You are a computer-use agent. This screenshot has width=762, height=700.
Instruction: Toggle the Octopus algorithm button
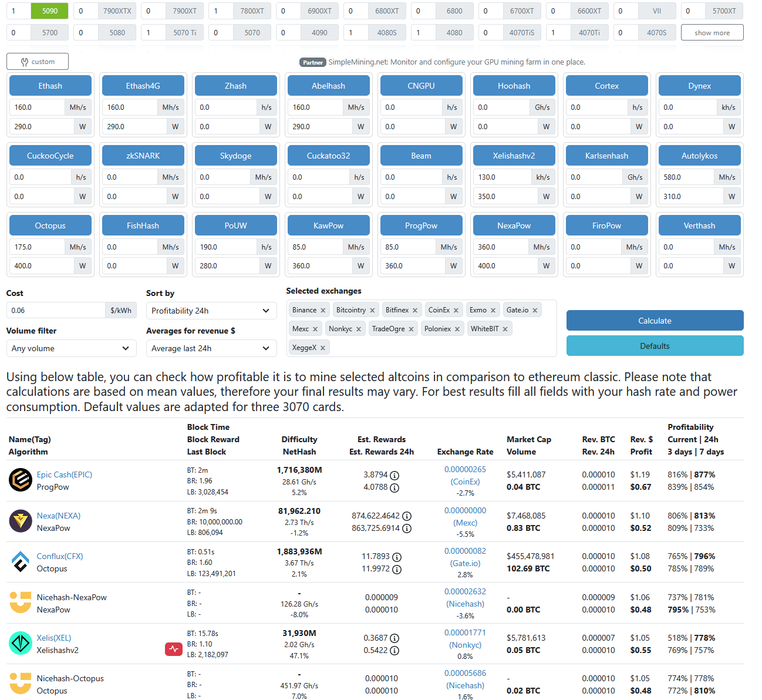click(50, 226)
